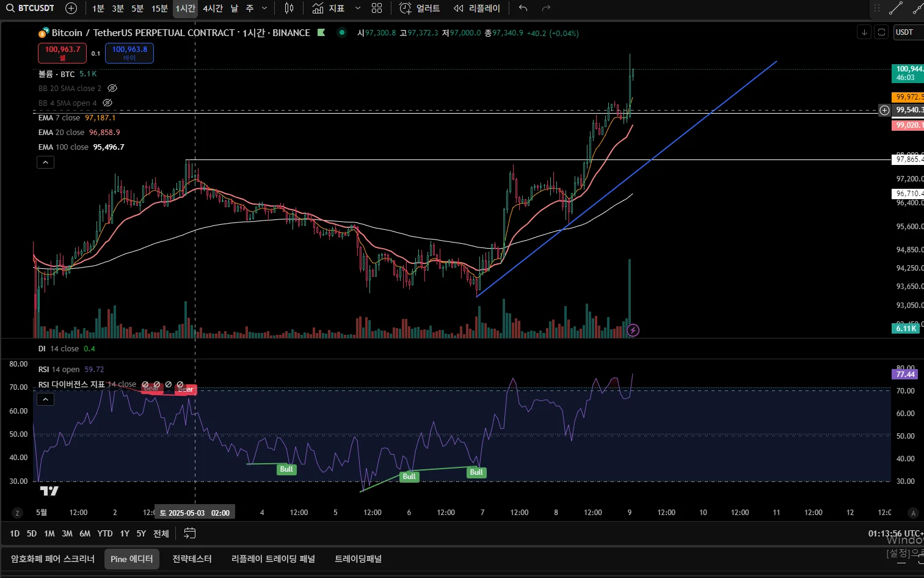Click the redo arrow in top toolbar
The height and width of the screenshot is (578, 924).
(x=546, y=8)
